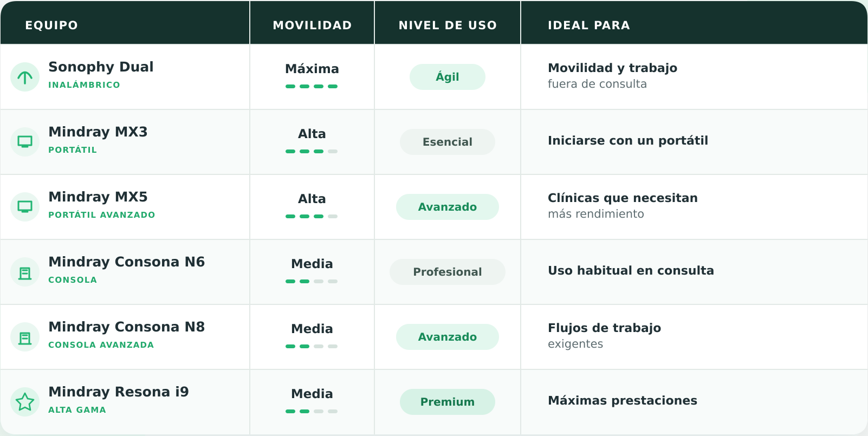Click the Consona N6 console icon
868x436 pixels.
[25, 272]
